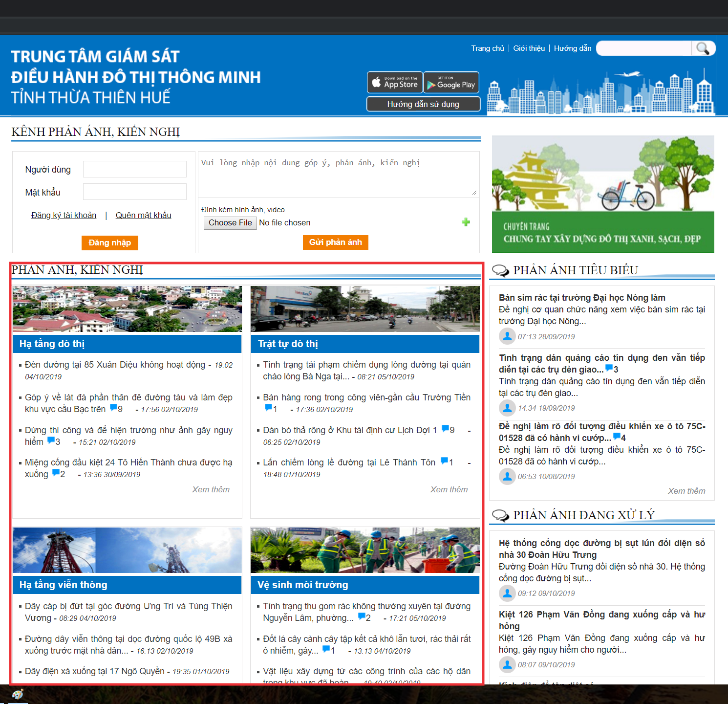Viewport: 728px width, 704px height.
Task: Click user avatar beside 09:12 09/10/2019
Action: (507, 593)
